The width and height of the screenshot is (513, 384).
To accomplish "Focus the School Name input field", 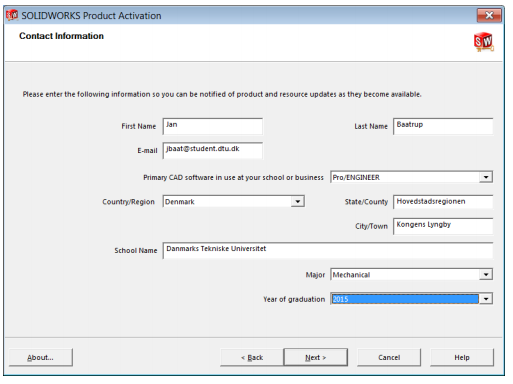I will click(x=328, y=251).
